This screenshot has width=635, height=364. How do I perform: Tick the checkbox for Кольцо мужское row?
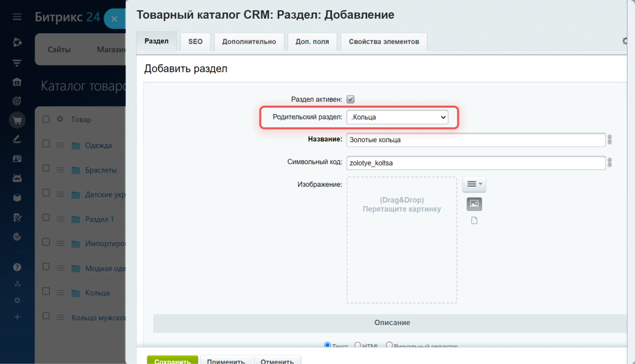(46, 315)
